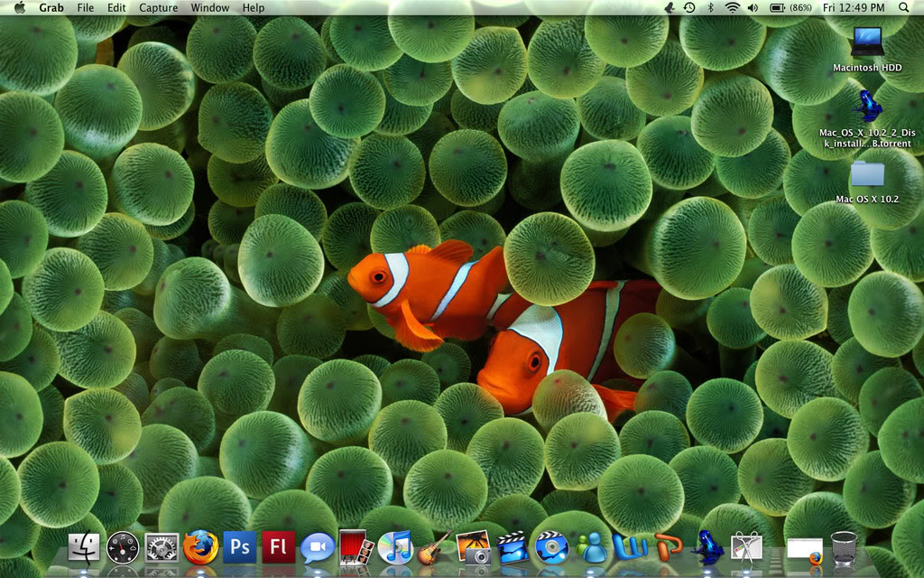Launch iMovie clapperboard icon in dock
Viewport: 924px width, 578px height.
click(513, 547)
